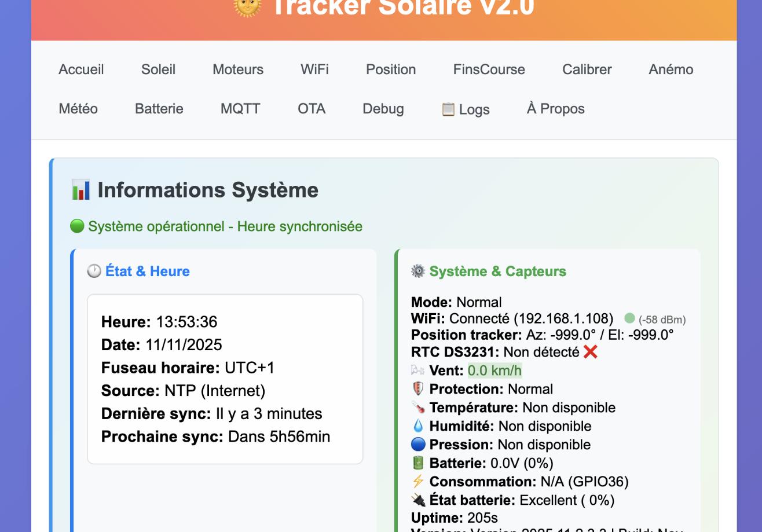This screenshot has width=762, height=532.
Task: Click the bar chart icon beside Informations Système
Action: [x=80, y=190]
